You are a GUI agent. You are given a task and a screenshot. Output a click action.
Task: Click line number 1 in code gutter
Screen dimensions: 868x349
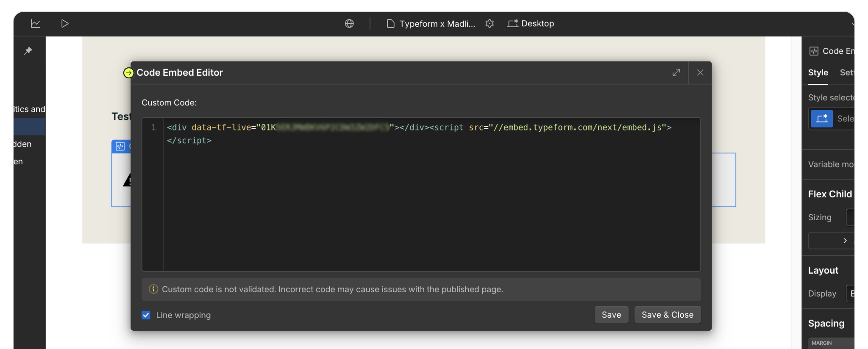(153, 127)
